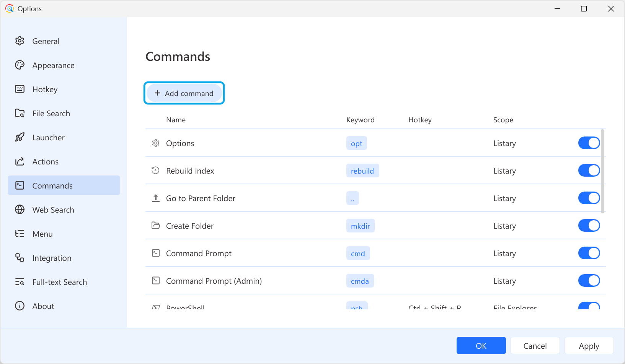Disable the Create Folder command switch
The height and width of the screenshot is (364, 625).
589,226
